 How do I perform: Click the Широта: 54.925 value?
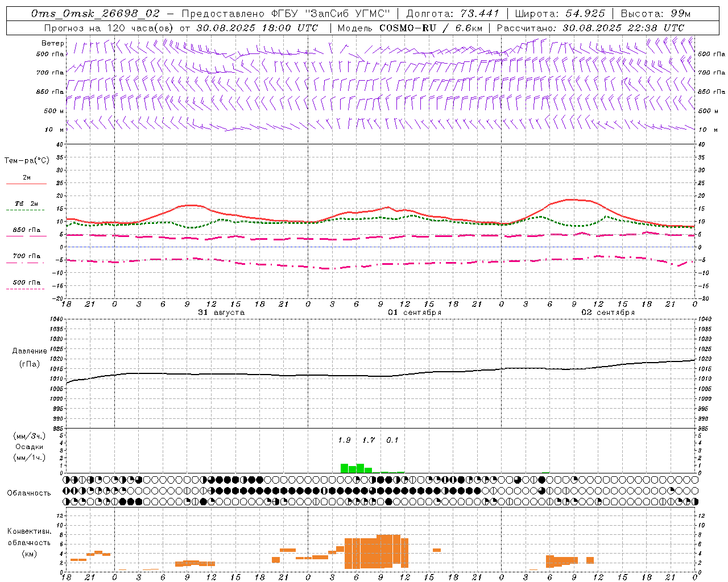(x=560, y=14)
